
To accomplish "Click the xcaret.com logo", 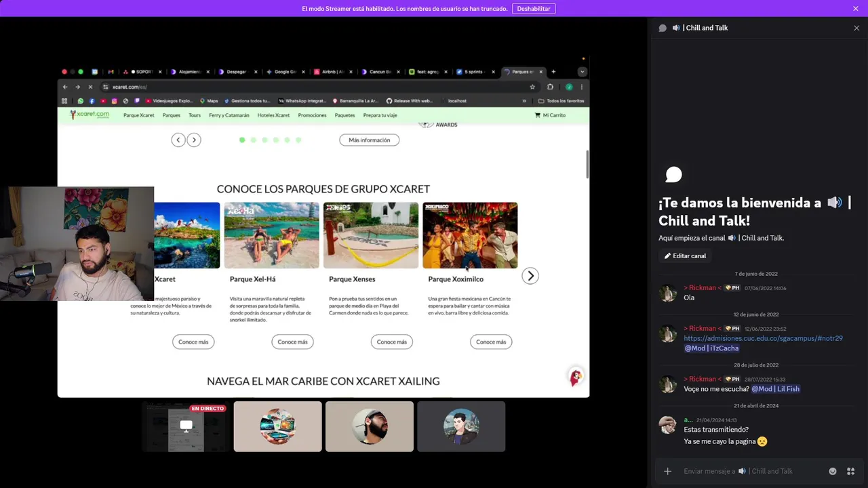I will click(90, 115).
